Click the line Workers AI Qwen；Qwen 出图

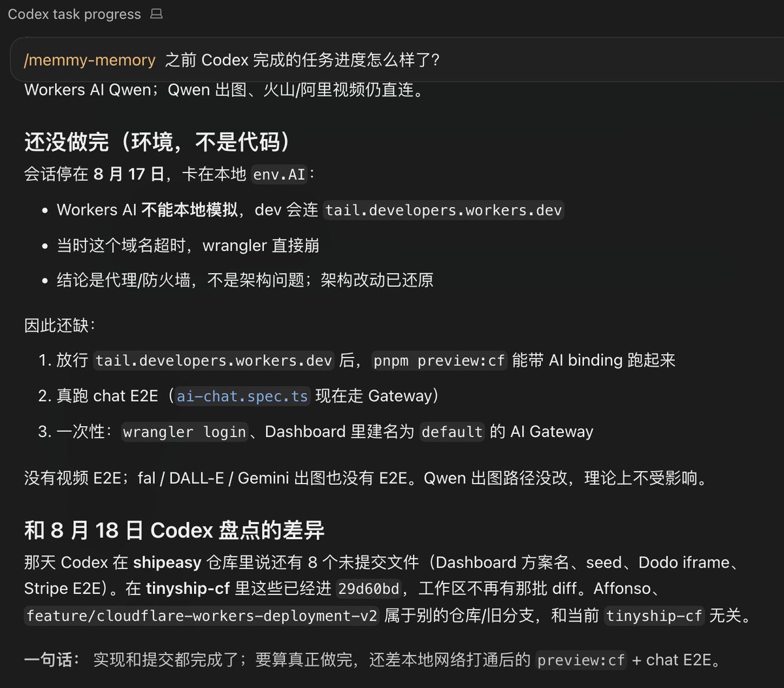224,90
